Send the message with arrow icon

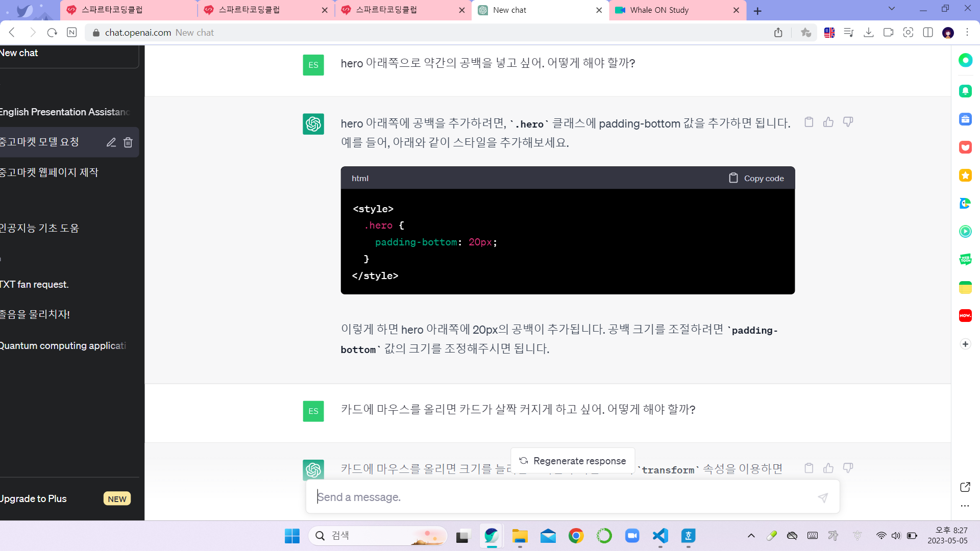(x=823, y=497)
